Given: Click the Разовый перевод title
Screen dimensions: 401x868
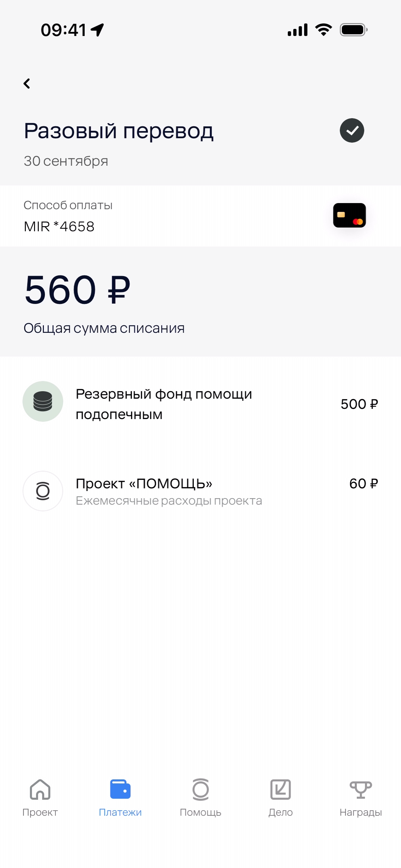Looking at the screenshot, I should pos(119,131).
